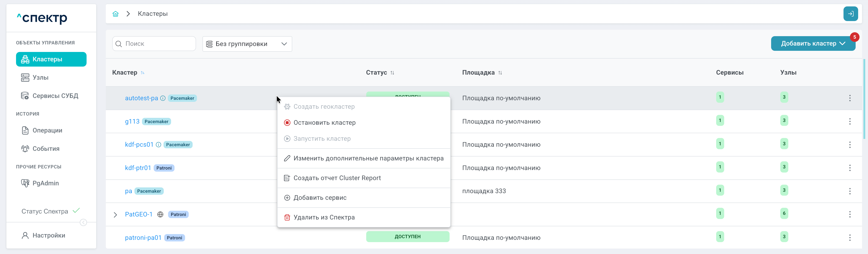
Task: Select Удалить из Спектра menu item
Action: [364, 217]
